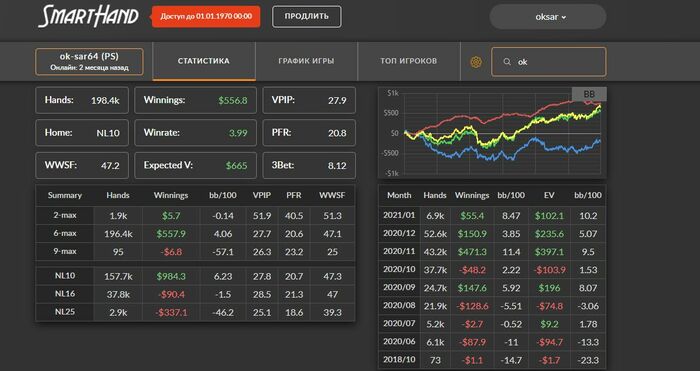Screen dimensions: 700x371
Task: Click the VPIP 27.9 stat box
Action: pos(309,100)
